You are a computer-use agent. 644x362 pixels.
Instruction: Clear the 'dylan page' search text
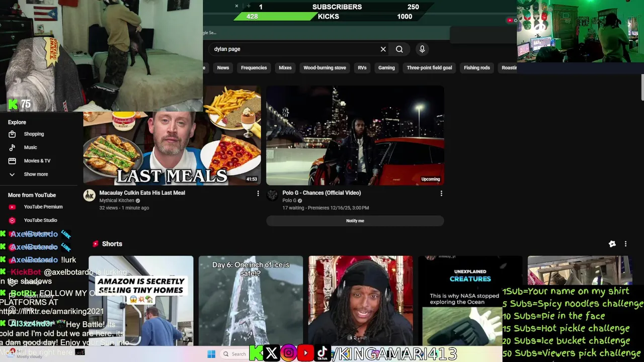click(383, 49)
